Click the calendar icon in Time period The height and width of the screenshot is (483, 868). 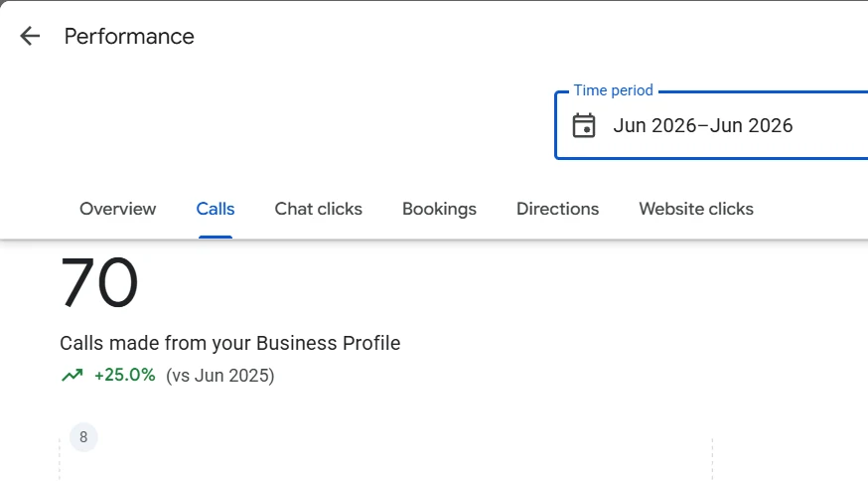pos(583,126)
